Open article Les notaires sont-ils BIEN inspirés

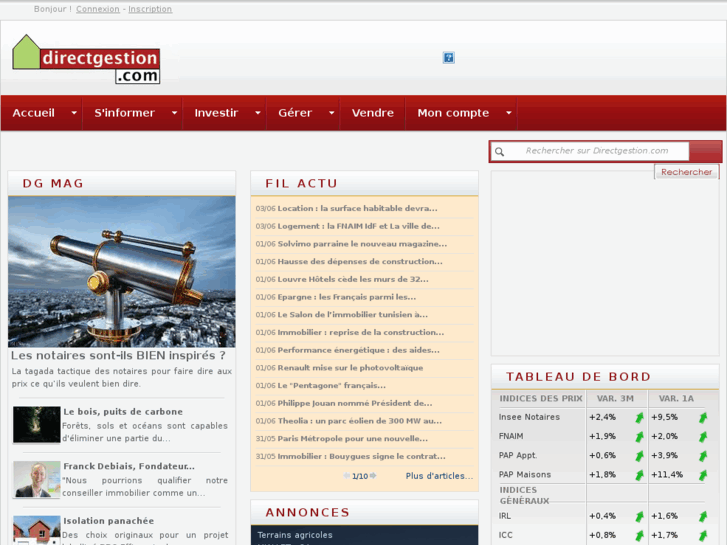[118, 356]
